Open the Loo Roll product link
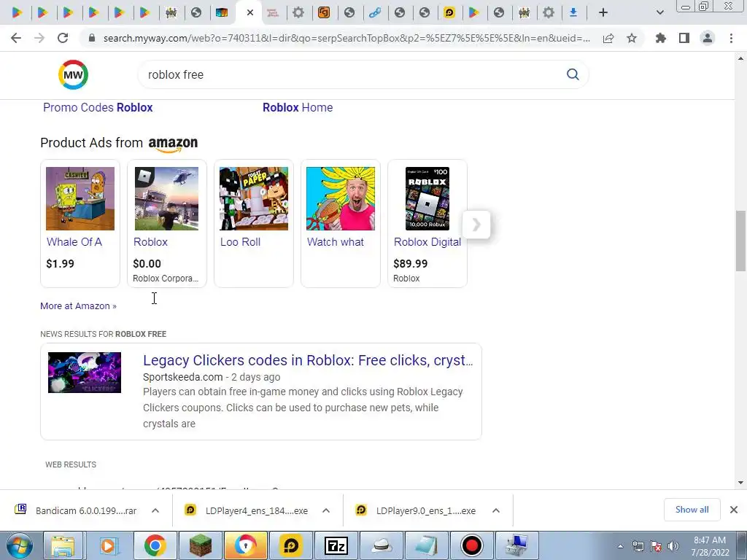The image size is (747, 560). pyautogui.click(x=240, y=242)
